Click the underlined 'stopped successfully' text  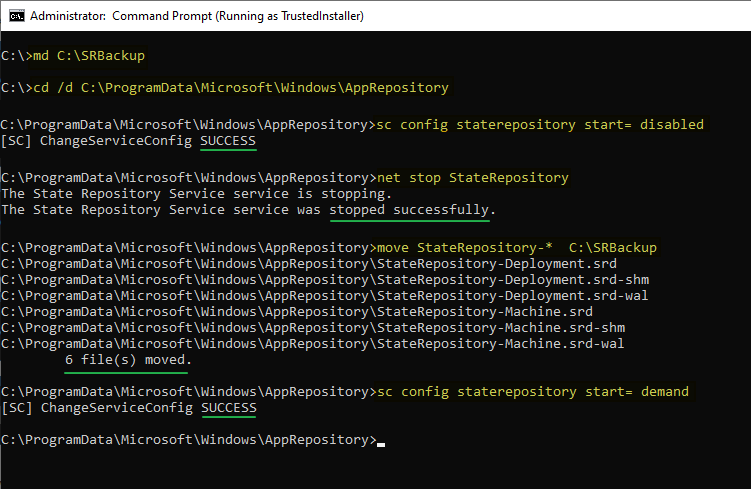pyautogui.click(x=409, y=210)
